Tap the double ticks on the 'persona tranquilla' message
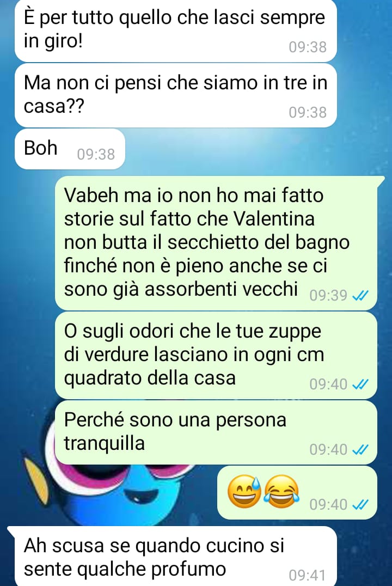This screenshot has height=586, width=392. [360, 450]
